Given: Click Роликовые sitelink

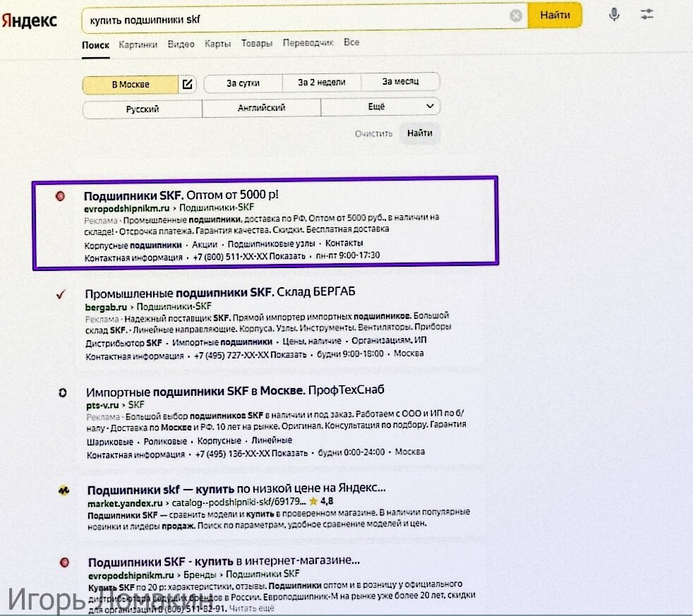Looking at the screenshot, I should coord(165,442).
